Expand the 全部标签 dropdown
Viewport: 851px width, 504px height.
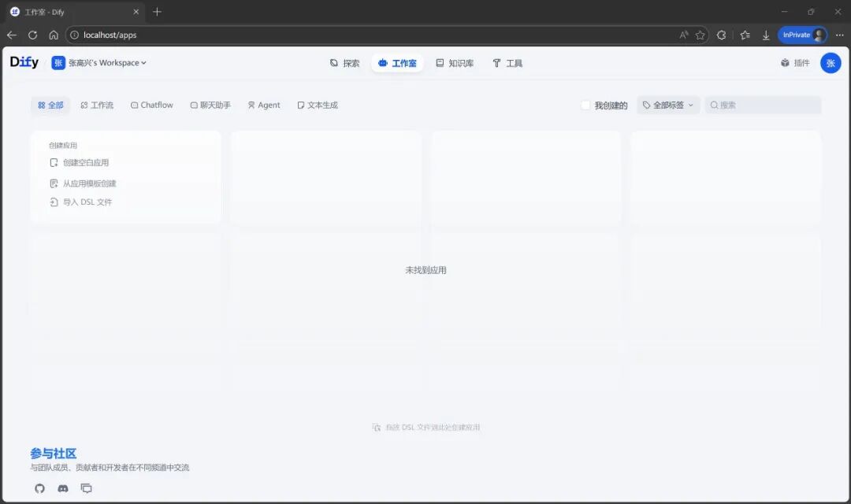coord(668,106)
